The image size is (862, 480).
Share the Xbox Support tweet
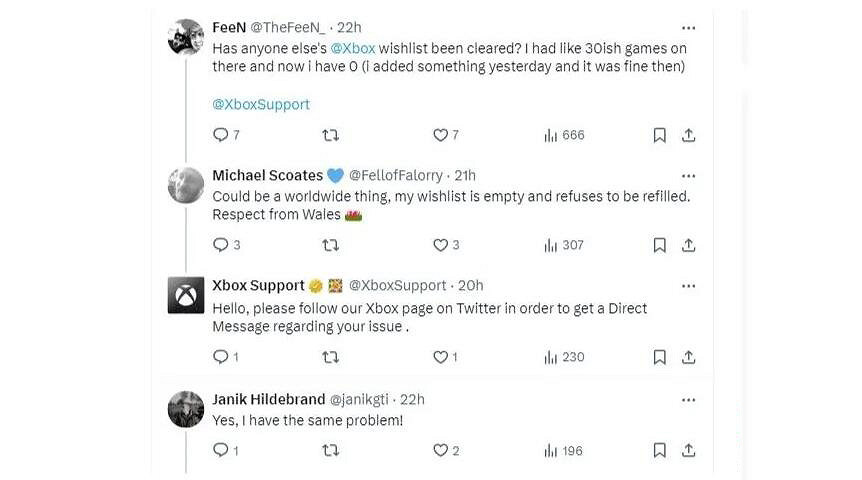point(689,357)
